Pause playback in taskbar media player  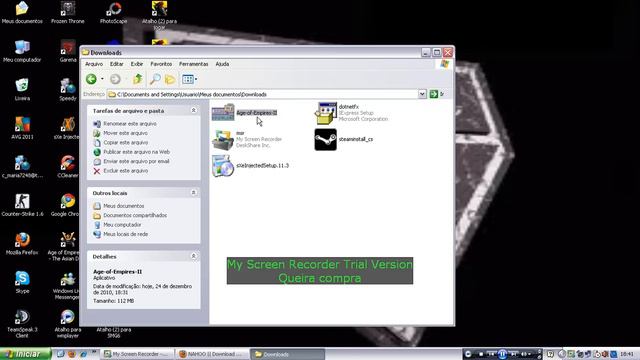[502, 354]
